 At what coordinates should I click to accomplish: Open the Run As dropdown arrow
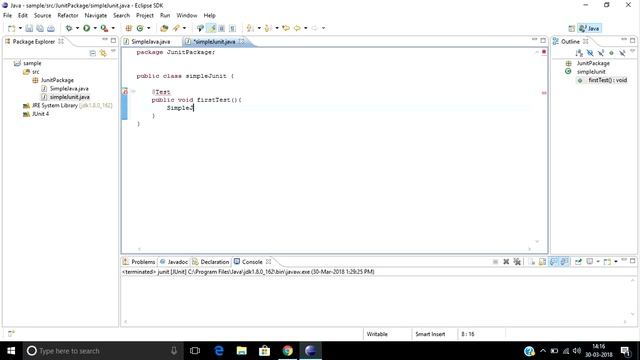click(95, 28)
